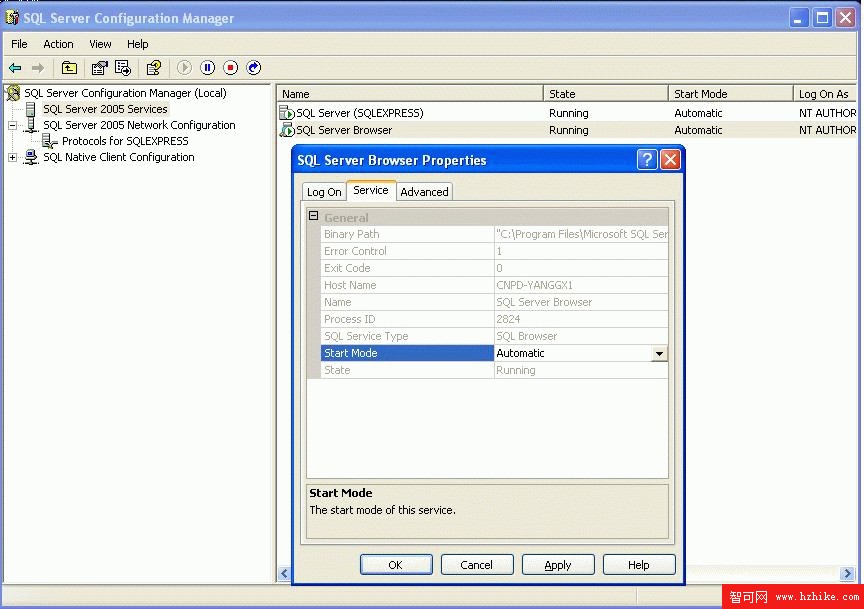Click the Binary Path property label
The image size is (864, 609).
point(352,234)
